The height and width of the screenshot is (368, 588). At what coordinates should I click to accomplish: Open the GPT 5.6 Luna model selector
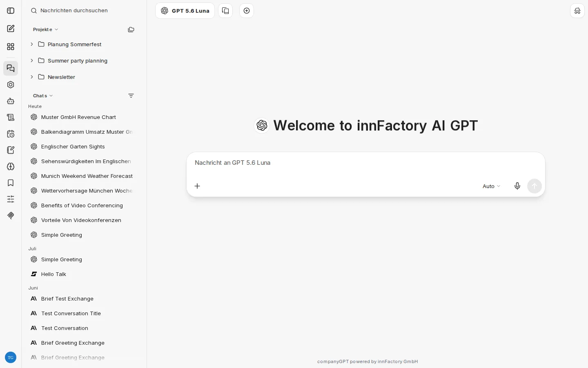tap(185, 11)
